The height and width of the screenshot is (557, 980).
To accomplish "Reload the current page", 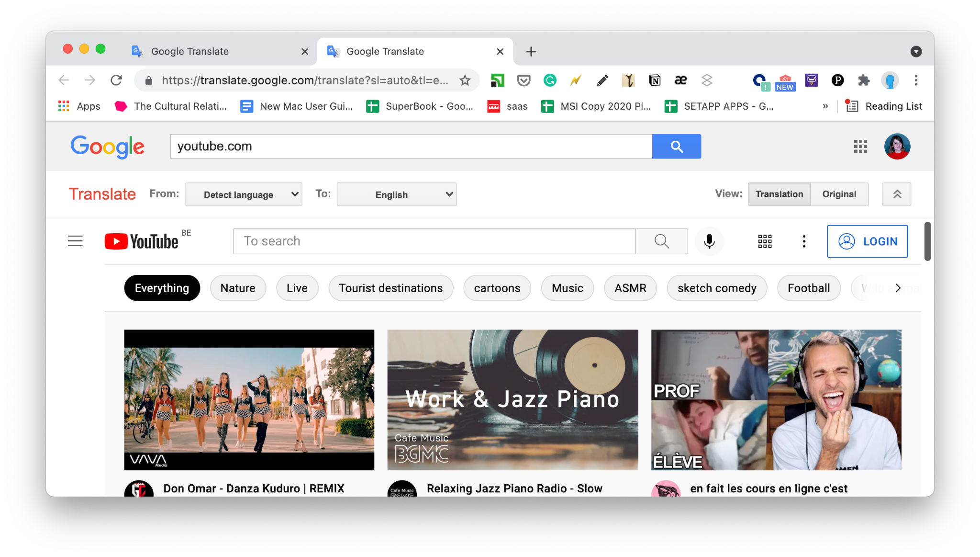I will click(x=116, y=80).
